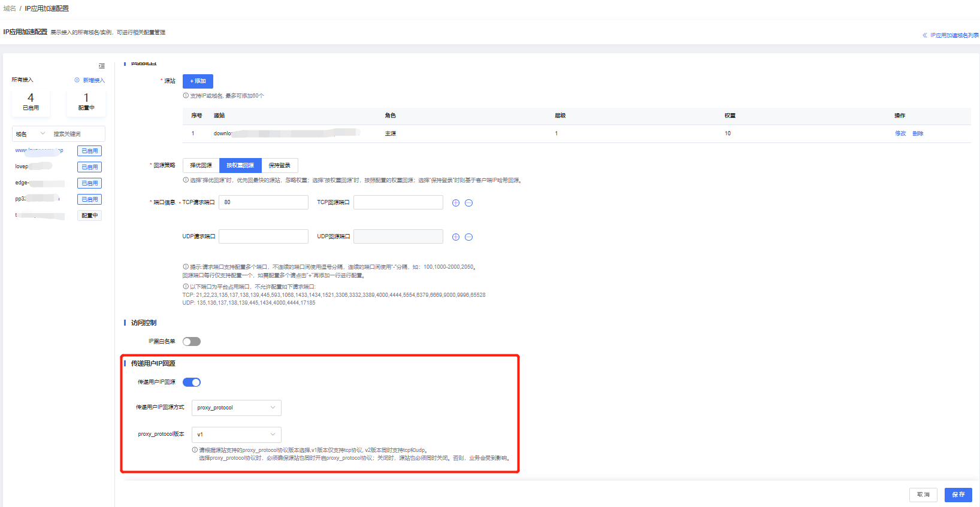
Task: Open the proxy_protocol版本 v1 dropdown
Action: (x=237, y=435)
